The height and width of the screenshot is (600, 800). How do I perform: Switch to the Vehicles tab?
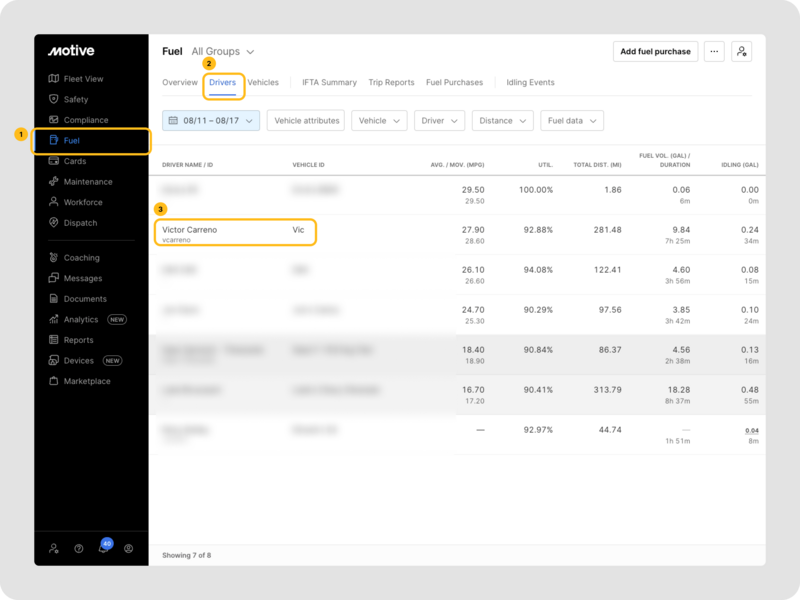[263, 82]
